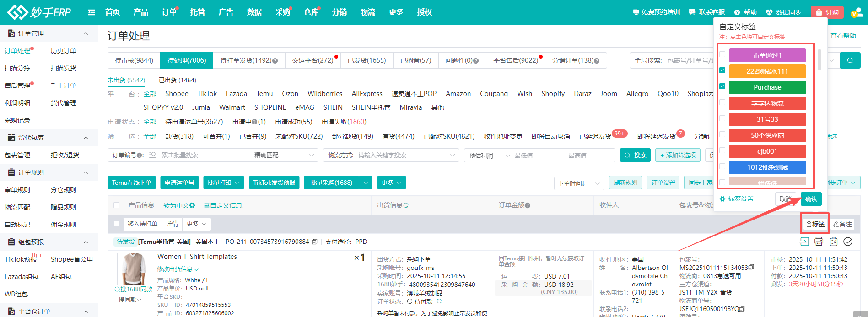Screen dimensions: 868x317
Task: Open the 仓库 top menu
Action: pos(311,12)
